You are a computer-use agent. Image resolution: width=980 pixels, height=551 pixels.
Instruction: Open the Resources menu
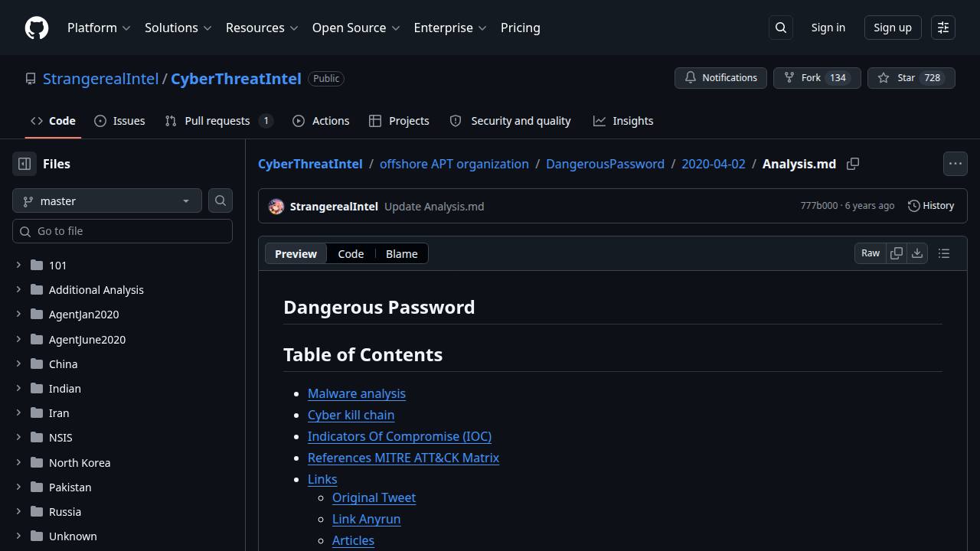click(x=262, y=28)
